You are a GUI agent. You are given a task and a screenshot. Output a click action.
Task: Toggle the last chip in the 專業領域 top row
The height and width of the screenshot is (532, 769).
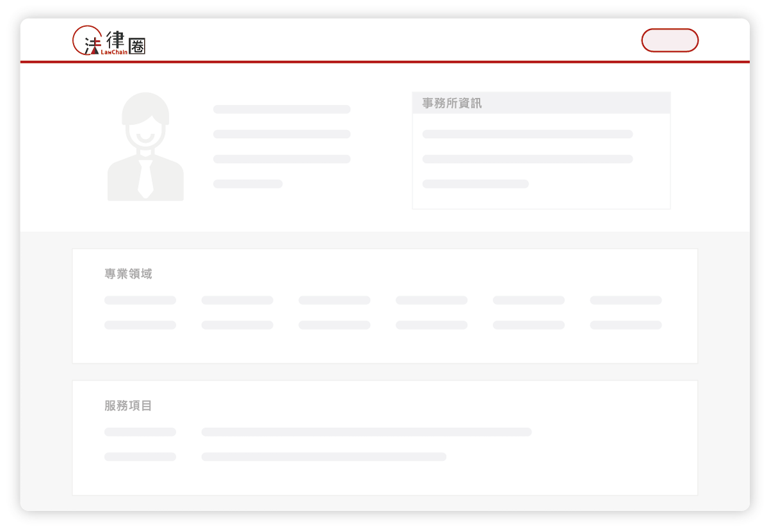[625, 300]
